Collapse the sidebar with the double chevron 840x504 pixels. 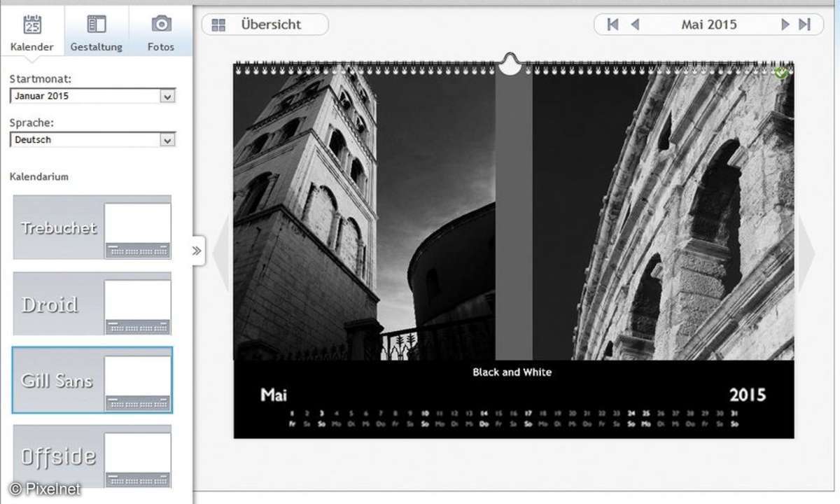click(197, 251)
